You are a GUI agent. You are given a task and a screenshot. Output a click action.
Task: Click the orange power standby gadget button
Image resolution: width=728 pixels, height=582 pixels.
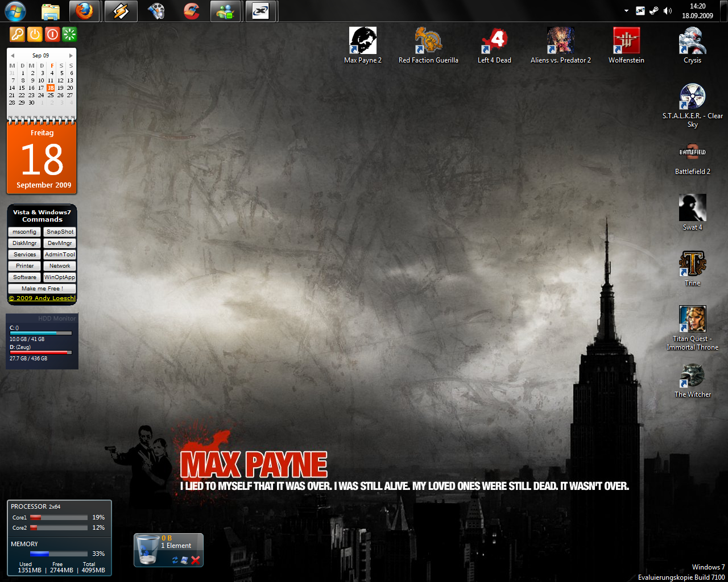pyautogui.click(x=35, y=35)
